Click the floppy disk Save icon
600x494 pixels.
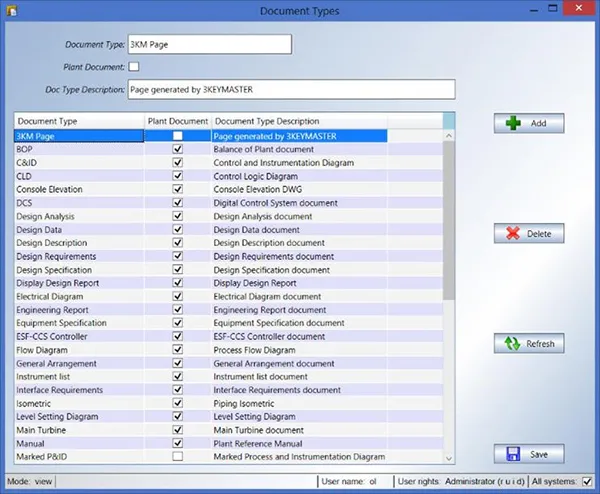coord(513,454)
